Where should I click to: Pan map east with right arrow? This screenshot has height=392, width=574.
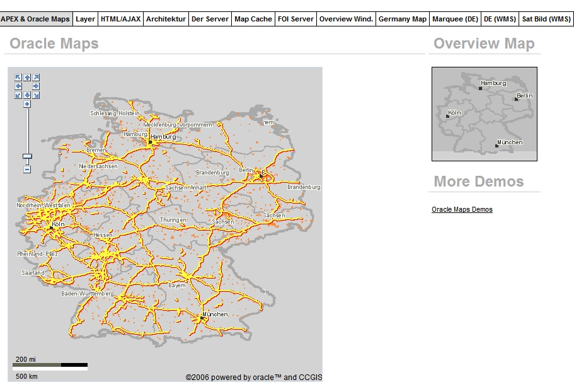(x=36, y=86)
